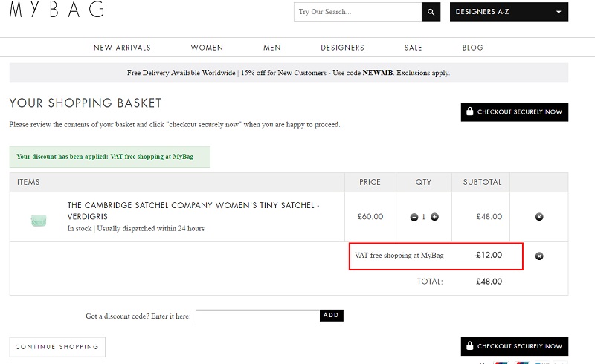This screenshot has width=595, height=364.
Task: Click the 'VAT-free shopping at MyBag' row label
Action: coord(399,256)
